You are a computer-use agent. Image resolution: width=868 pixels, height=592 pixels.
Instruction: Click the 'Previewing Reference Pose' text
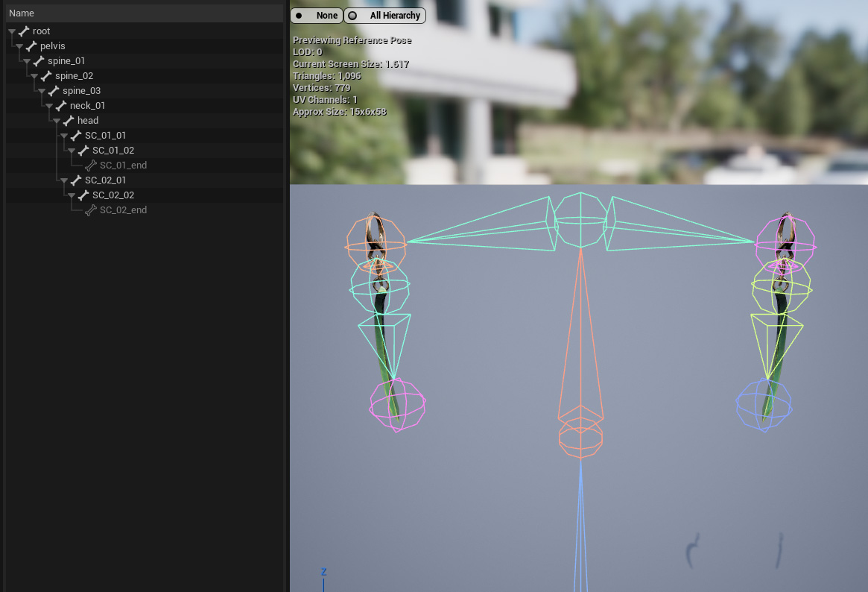[x=352, y=40]
